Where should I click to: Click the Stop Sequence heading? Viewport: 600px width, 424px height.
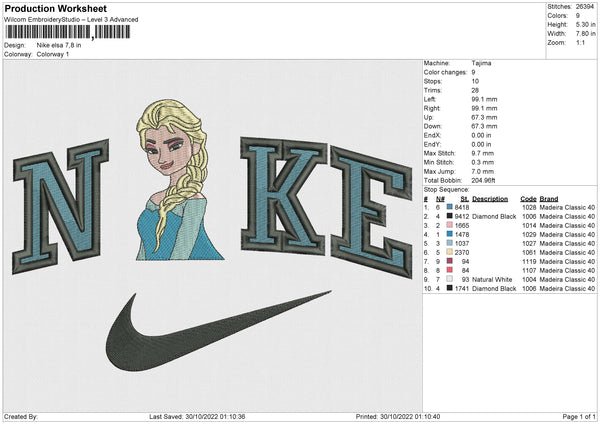coord(447,190)
